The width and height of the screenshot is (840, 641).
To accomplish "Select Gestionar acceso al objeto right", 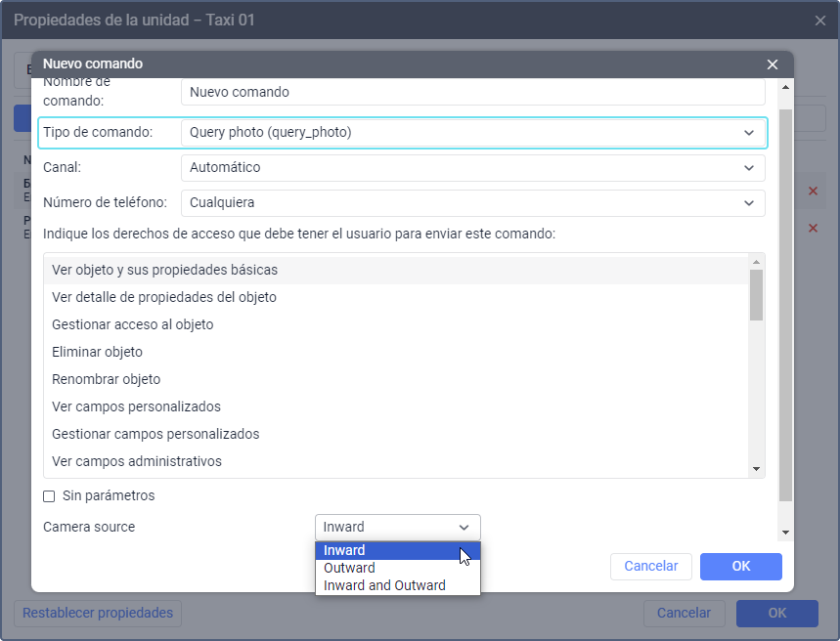I will pos(133,324).
